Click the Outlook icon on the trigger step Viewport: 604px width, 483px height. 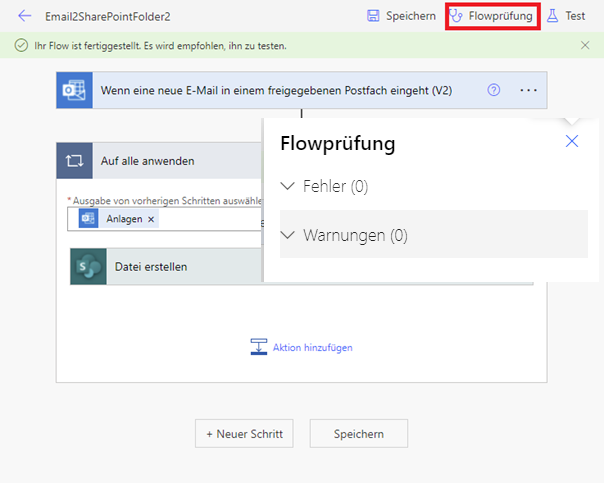pos(75,90)
